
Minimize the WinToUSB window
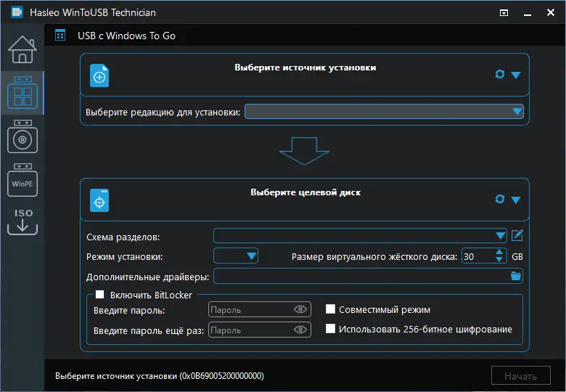pyautogui.click(x=528, y=14)
